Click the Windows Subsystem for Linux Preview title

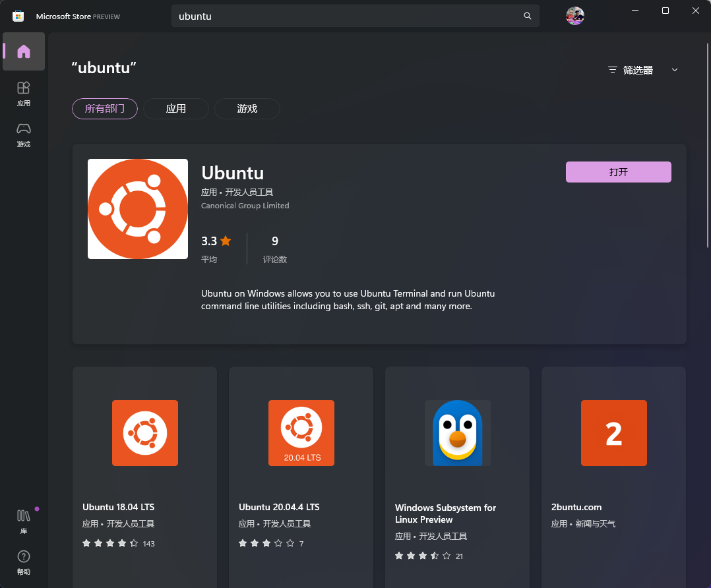(x=445, y=514)
